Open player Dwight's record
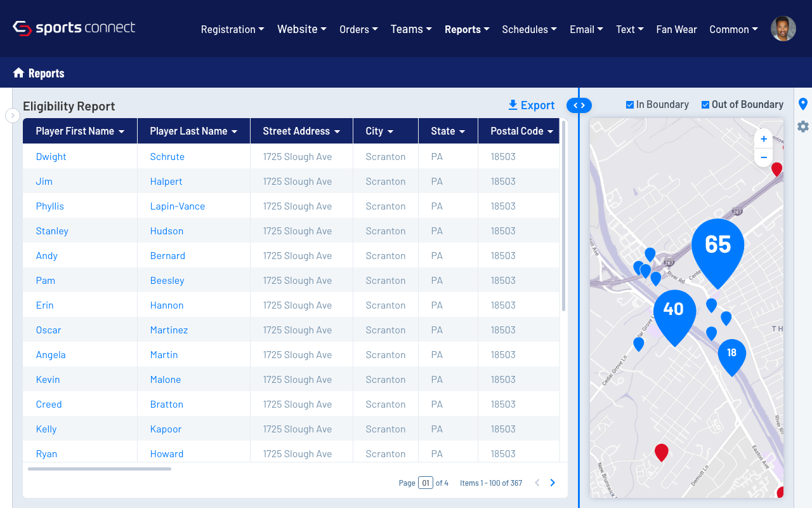The height and width of the screenshot is (508, 812). pos(51,157)
